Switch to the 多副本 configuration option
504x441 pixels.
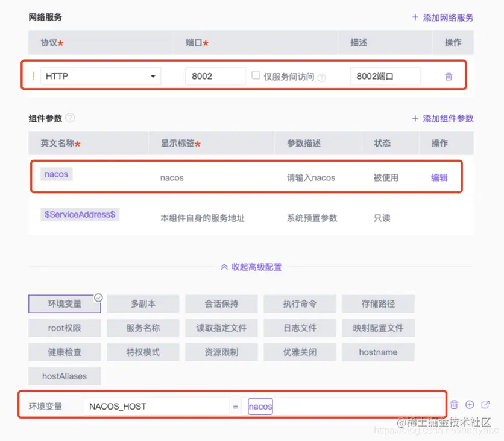point(143,303)
